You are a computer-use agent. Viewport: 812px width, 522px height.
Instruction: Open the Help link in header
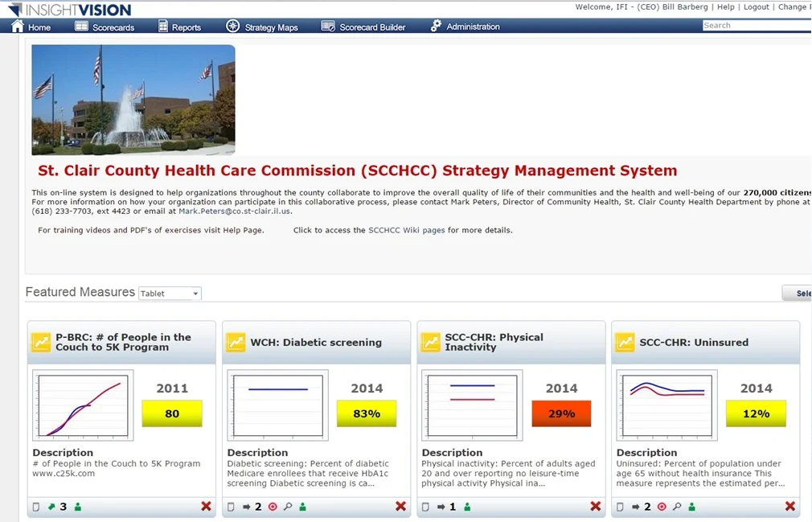tap(725, 6)
